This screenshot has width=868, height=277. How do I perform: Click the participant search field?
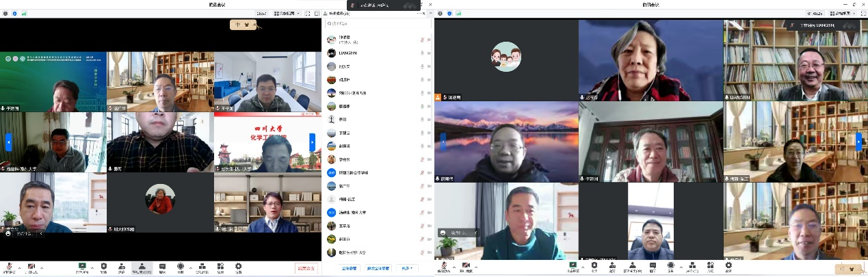tap(376, 23)
